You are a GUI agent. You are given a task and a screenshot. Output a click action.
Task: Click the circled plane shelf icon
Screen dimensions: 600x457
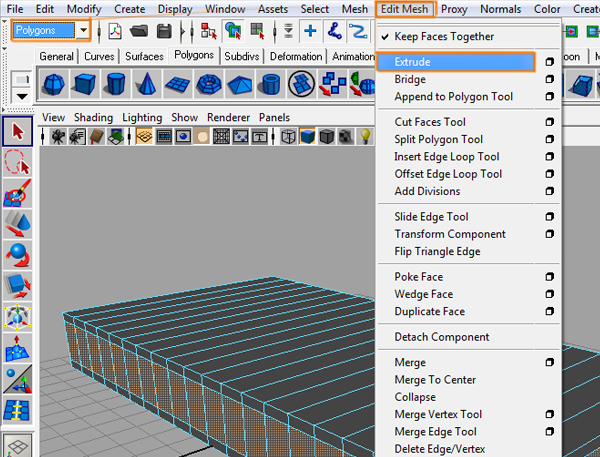pos(302,84)
